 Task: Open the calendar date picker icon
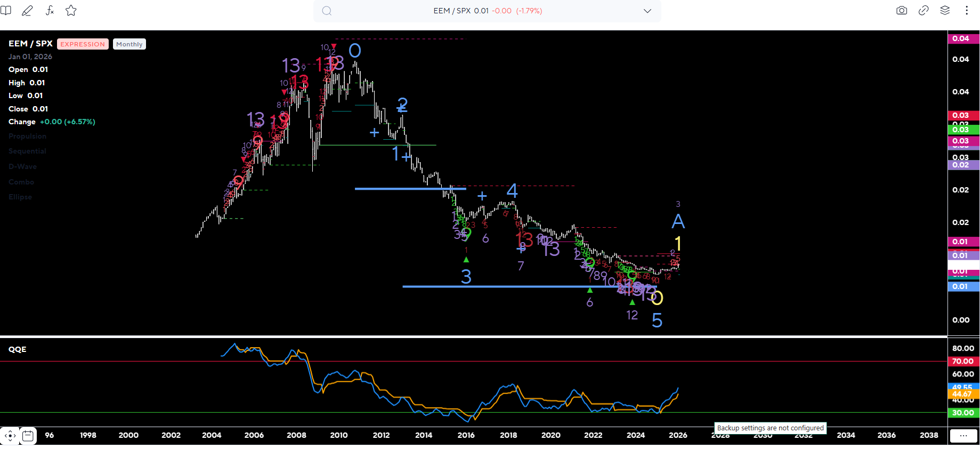point(28,436)
